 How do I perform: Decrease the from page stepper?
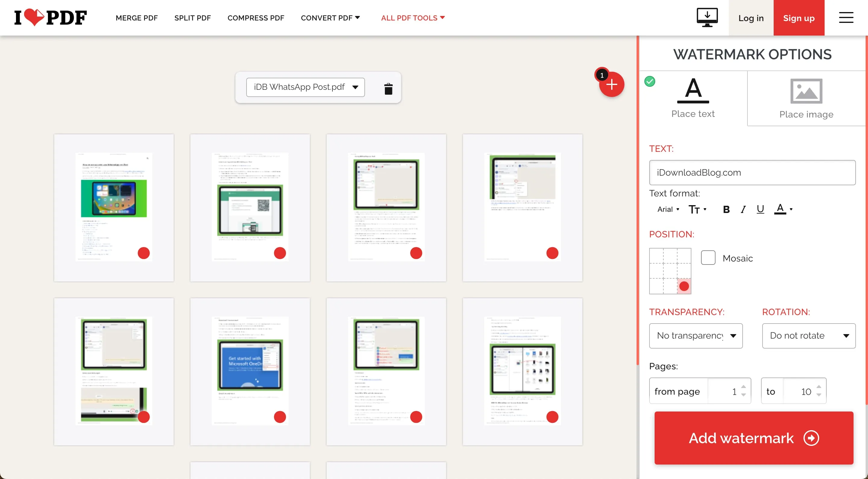pyautogui.click(x=743, y=395)
